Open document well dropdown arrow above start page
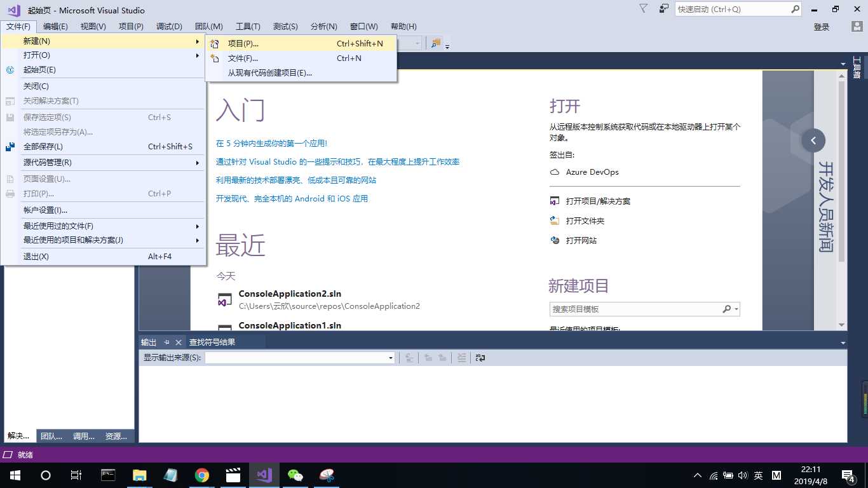This screenshot has height=488, width=868. pos(843,64)
